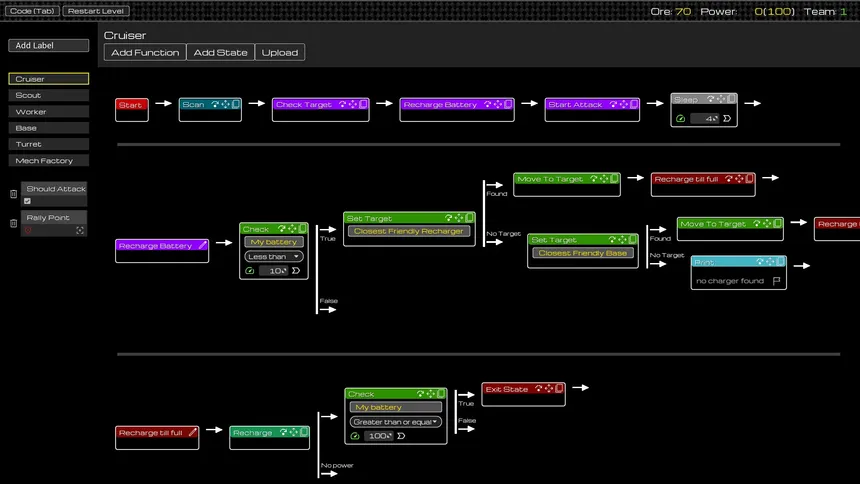Toggle the Should Attack checkbox
Image resolution: width=860 pixels, height=484 pixels.
(27, 201)
